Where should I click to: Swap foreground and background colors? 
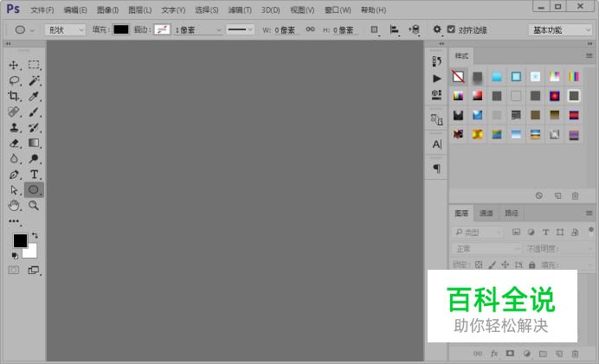click(x=35, y=235)
